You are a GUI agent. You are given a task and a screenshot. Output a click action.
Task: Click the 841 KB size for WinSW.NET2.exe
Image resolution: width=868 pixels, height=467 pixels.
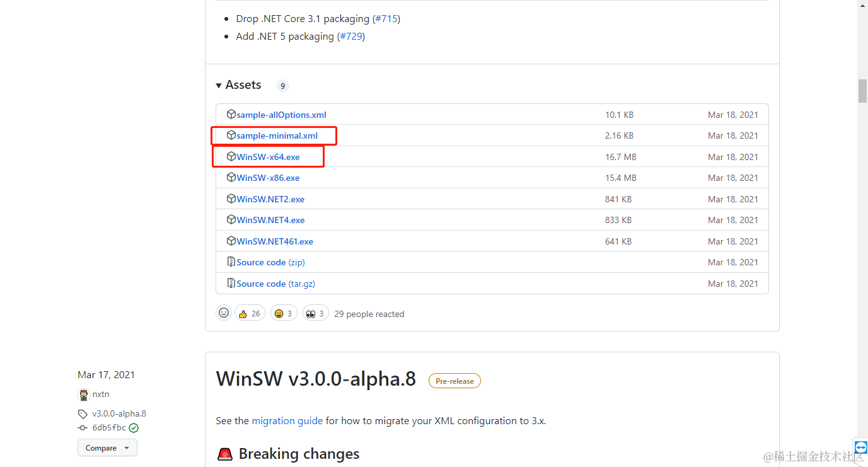(618, 199)
